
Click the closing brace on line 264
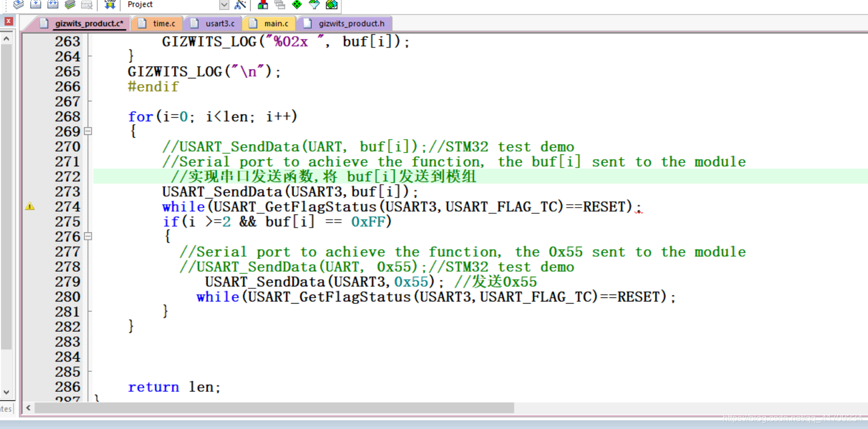click(x=131, y=57)
